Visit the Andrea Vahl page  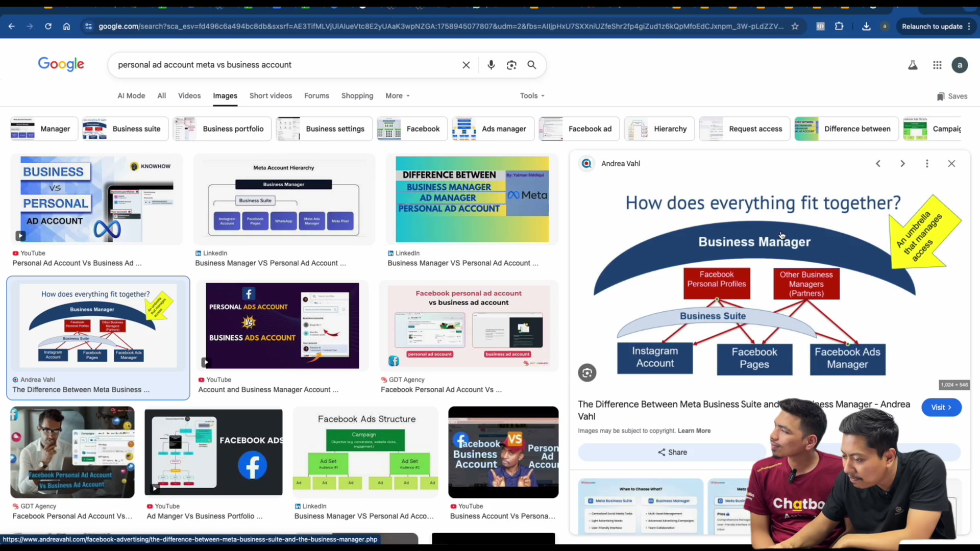click(941, 407)
